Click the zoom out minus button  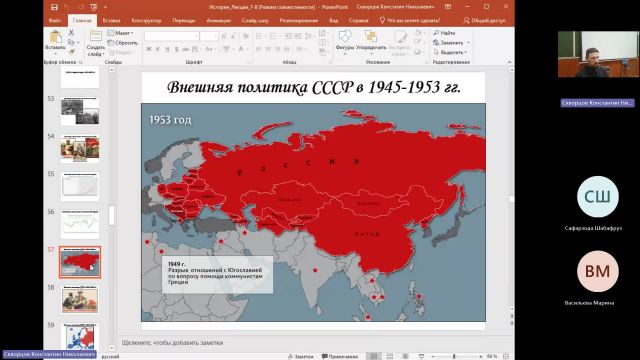[x=433, y=356]
